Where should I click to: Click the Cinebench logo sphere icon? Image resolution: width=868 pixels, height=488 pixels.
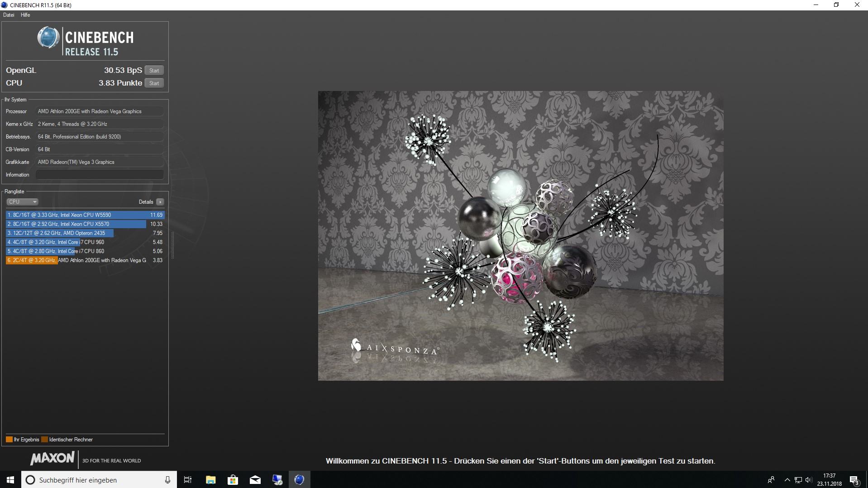point(48,38)
